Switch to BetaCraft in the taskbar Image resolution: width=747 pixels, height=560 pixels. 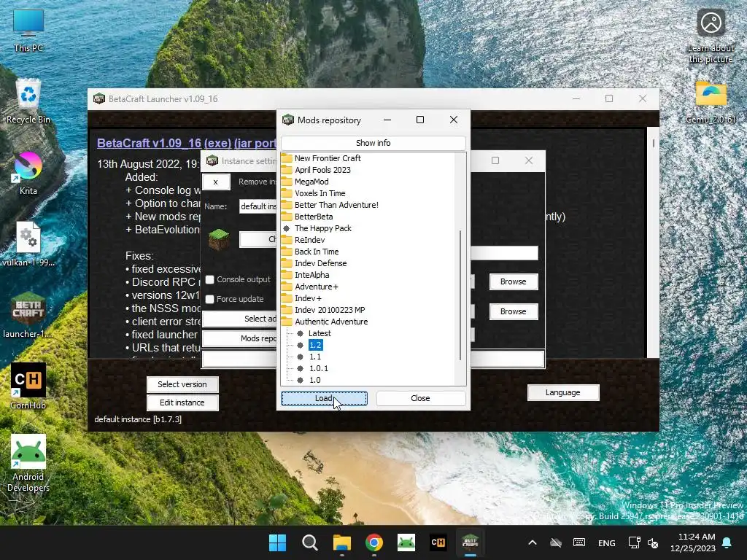point(471,542)
